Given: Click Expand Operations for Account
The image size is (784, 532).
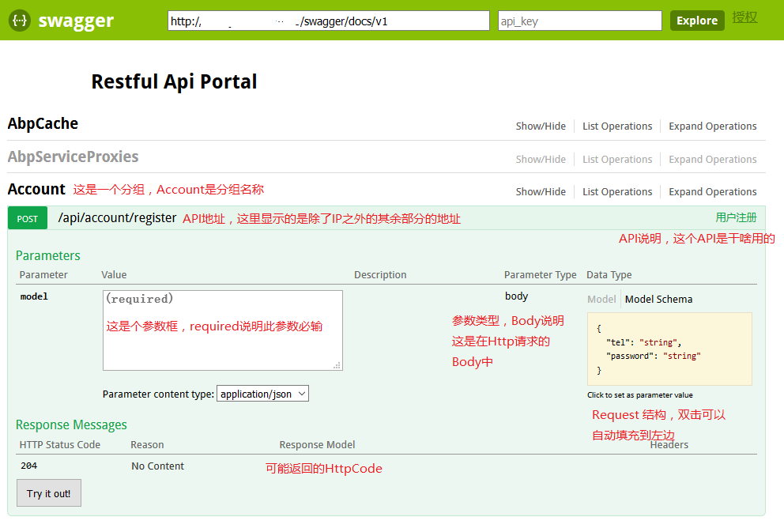Looking at the screenshot, I should coord(713,191).
